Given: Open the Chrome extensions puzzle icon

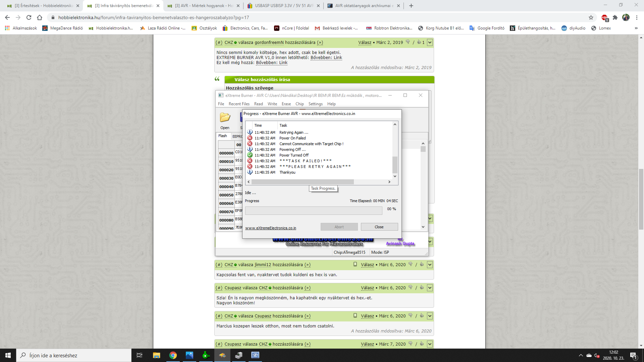Looking at the screenshot, I should coord(615,17).
